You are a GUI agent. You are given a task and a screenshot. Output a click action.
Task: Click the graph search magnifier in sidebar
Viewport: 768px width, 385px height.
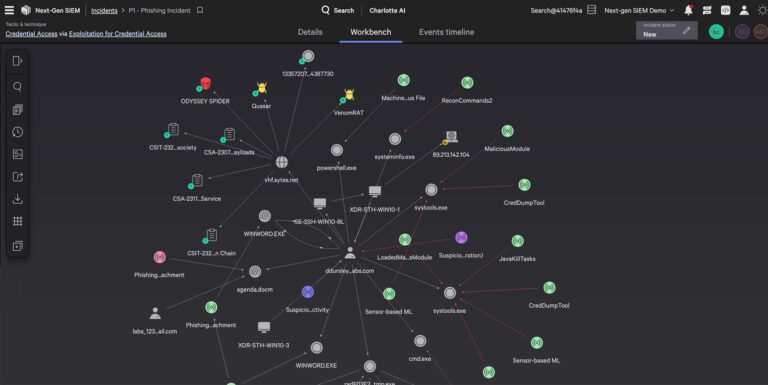18,87
